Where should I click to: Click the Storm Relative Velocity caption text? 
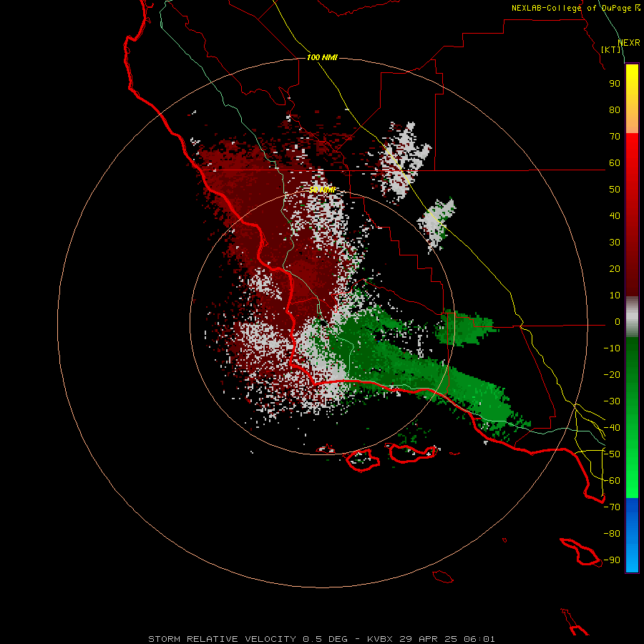pyautogui.click(x=321, y=639)
